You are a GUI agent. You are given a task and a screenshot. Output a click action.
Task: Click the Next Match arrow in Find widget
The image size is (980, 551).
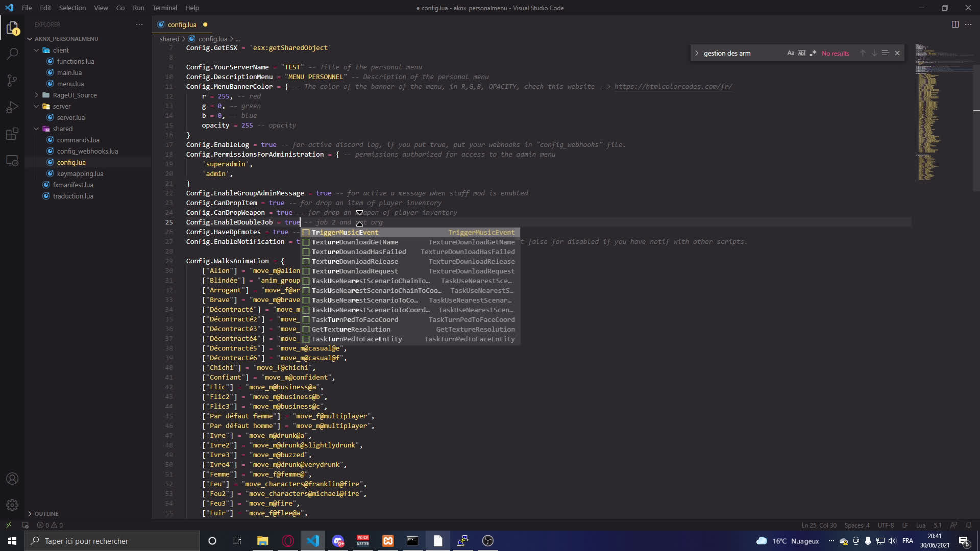pos(874,53)
